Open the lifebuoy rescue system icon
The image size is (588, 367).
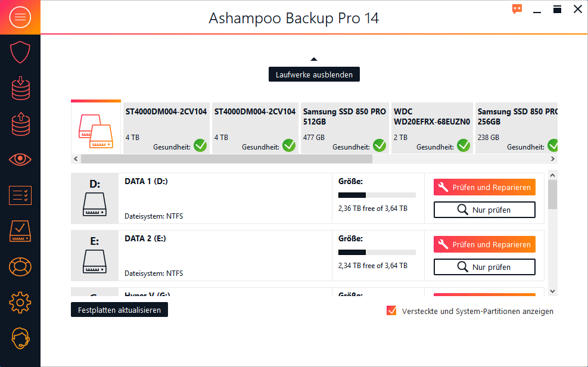20,266
